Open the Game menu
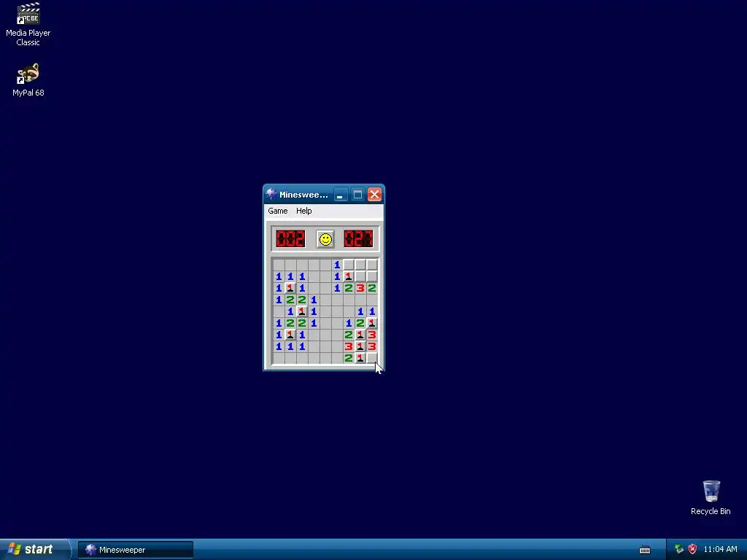The height and width of the screenshot is (560, 747). click(x=278, y=211)
